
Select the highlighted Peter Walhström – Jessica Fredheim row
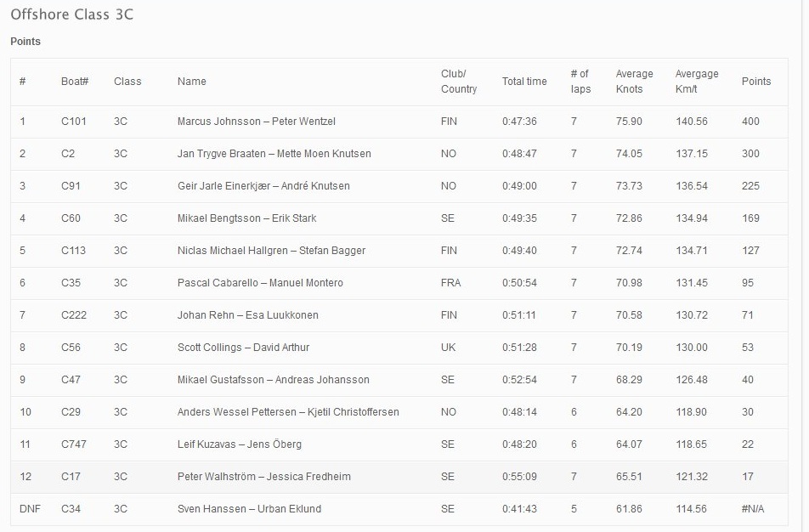coord(263,477)
